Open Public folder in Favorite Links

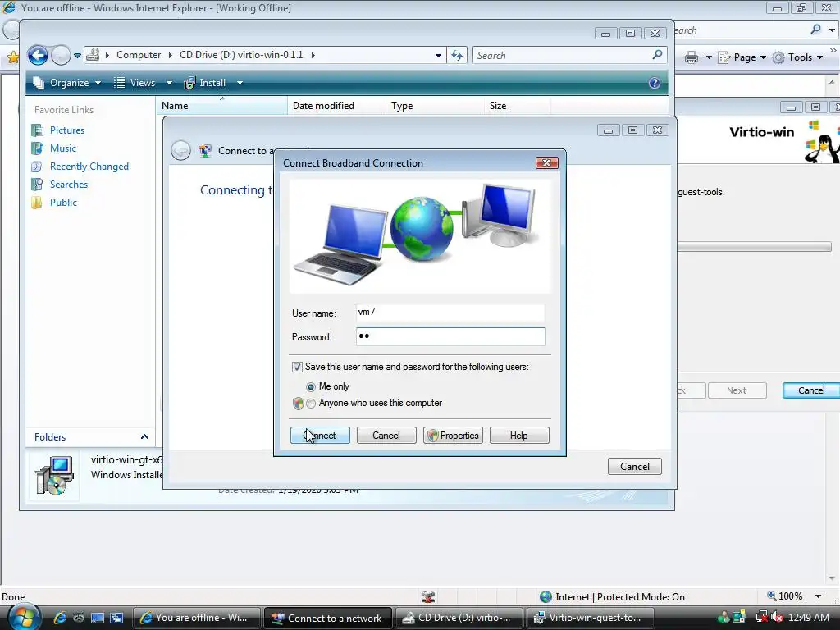[x=63, y=203]
